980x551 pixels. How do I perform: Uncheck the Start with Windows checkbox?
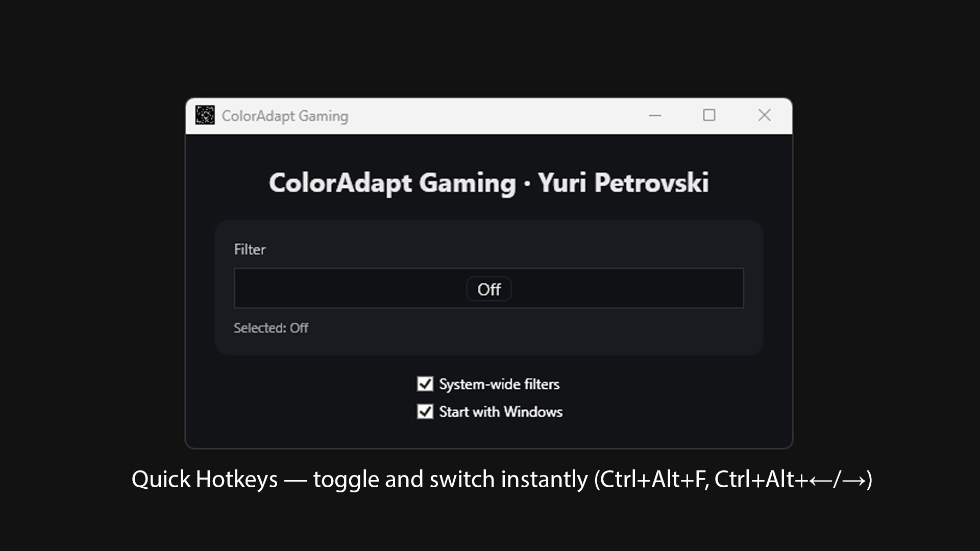(x=425, y=411)
